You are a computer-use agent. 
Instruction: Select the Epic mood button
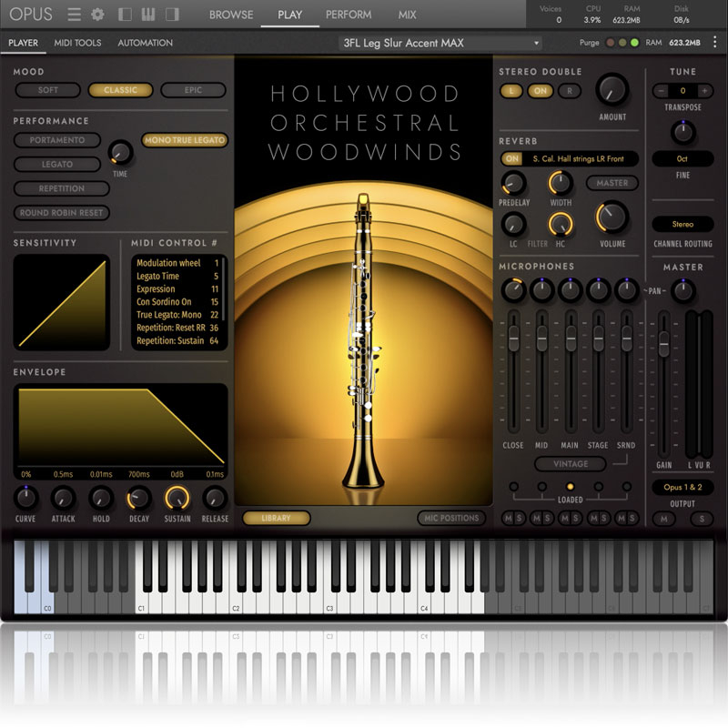(193, 90)
